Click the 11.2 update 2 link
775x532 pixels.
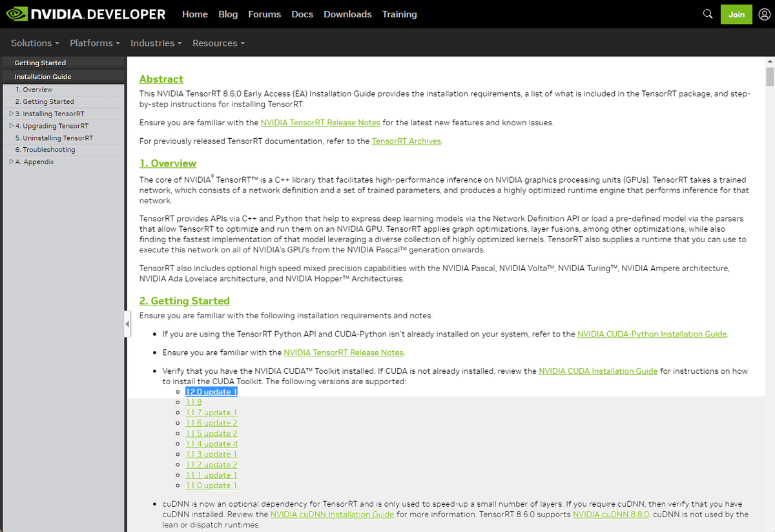(212, 465)
